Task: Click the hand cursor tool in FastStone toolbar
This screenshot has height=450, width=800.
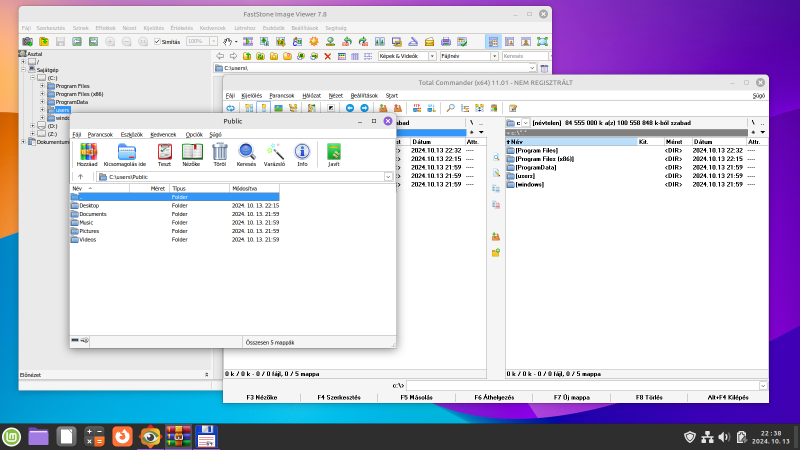Action: (x=228, y=42)
